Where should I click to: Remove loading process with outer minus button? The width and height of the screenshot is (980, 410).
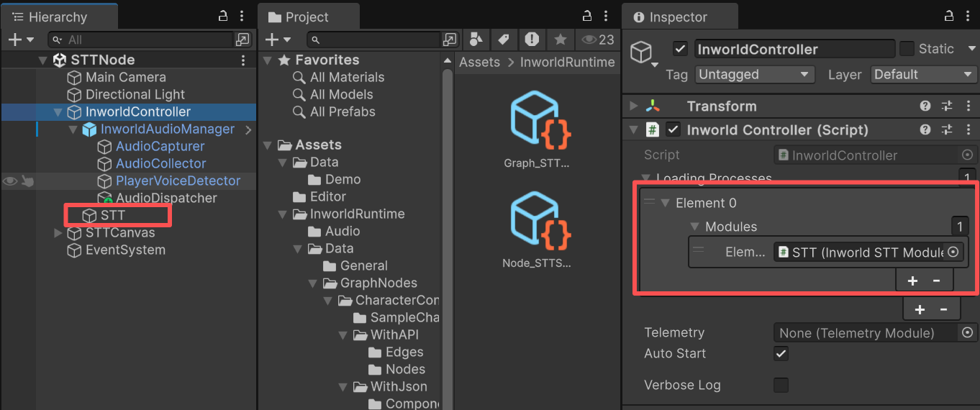943,309
